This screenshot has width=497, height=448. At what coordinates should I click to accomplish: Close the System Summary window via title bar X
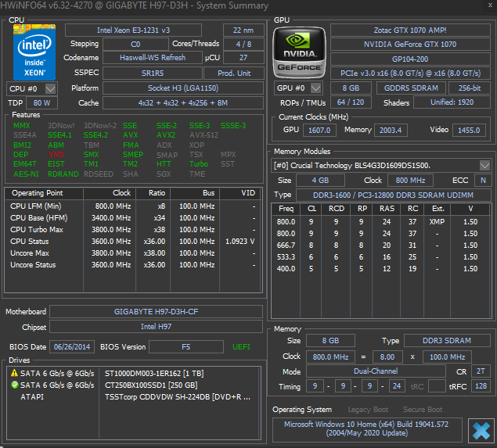click(x=490, y=5)
